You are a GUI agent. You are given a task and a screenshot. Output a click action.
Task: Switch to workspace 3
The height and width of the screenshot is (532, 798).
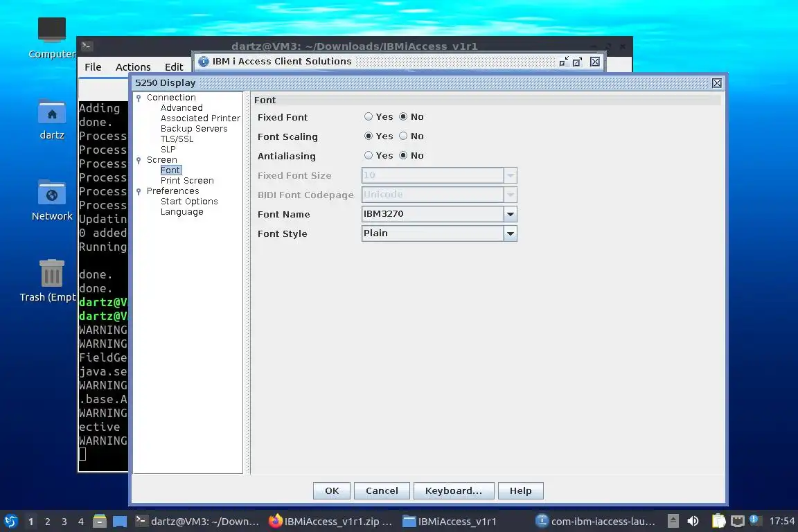pyautogui.click(x=64, y=522)
